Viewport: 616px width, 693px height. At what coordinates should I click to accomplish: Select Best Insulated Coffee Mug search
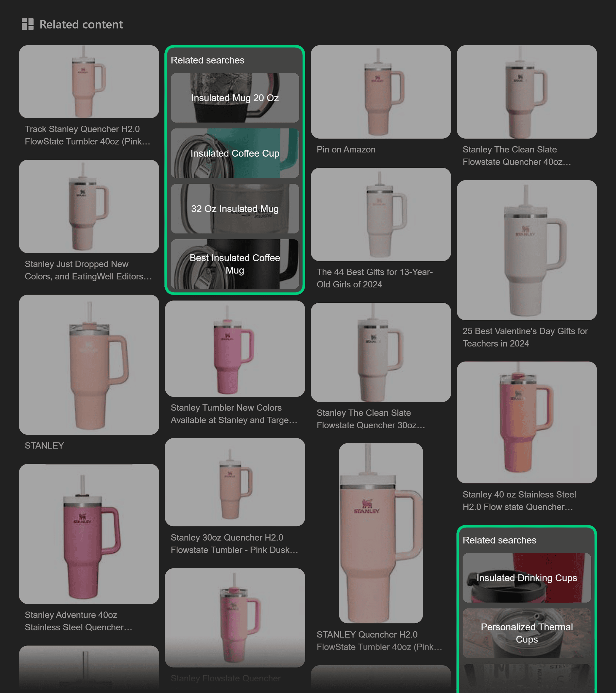pyautogui.click(x=235, y=264)
